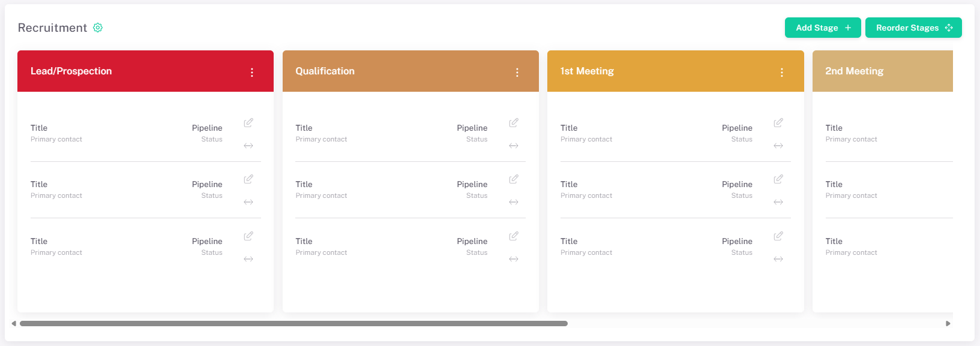Open Lead/Prospection stage options menu

click(252, 73)
